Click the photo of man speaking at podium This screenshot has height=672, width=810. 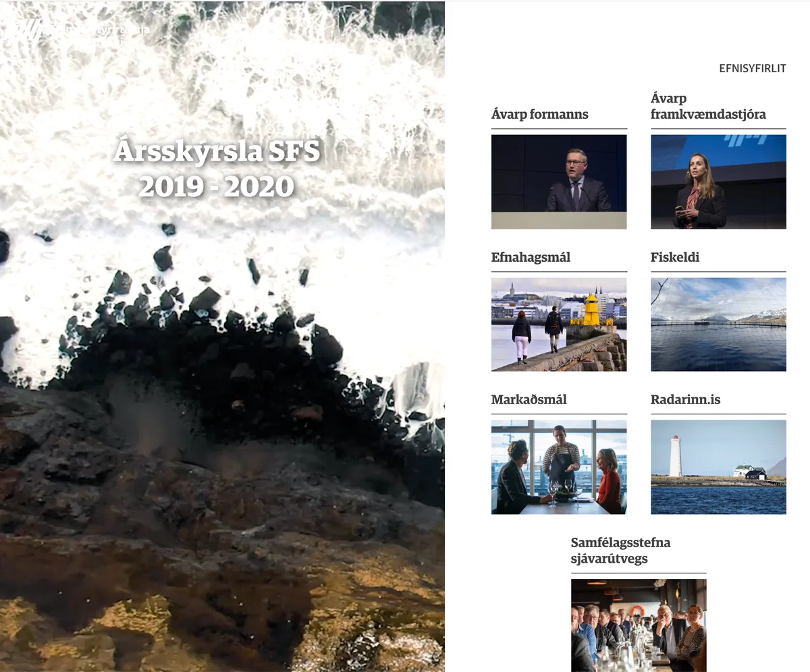click(x=559, y=181)
